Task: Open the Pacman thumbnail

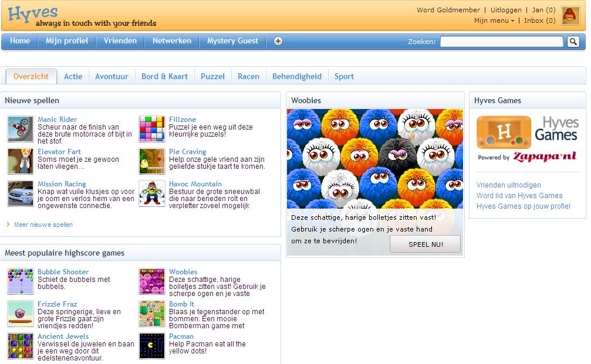Action: 152,346
